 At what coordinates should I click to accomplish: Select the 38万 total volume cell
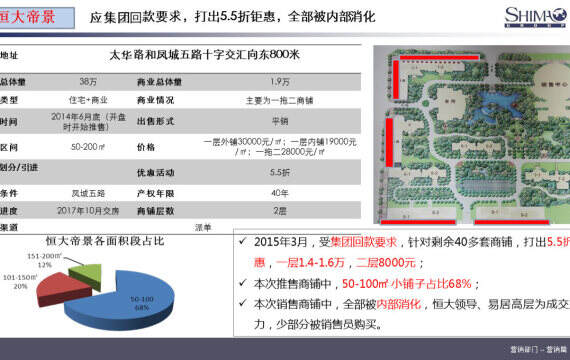point(88,81)
